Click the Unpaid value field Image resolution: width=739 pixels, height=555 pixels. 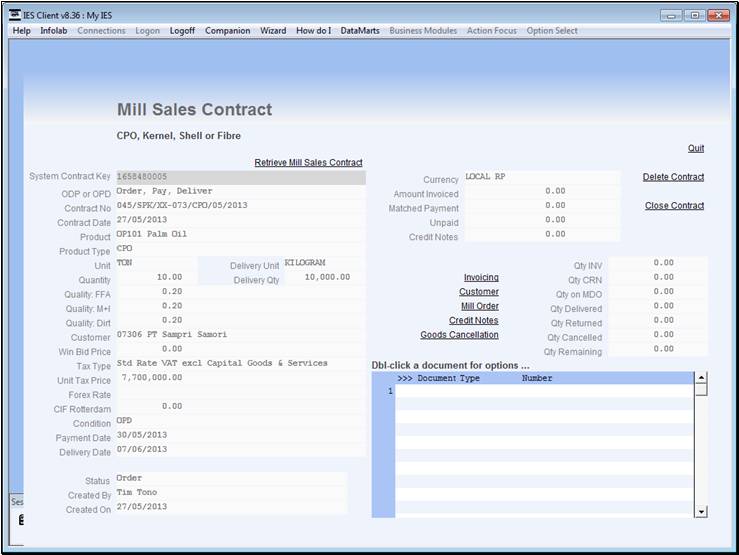click(541, 220)
